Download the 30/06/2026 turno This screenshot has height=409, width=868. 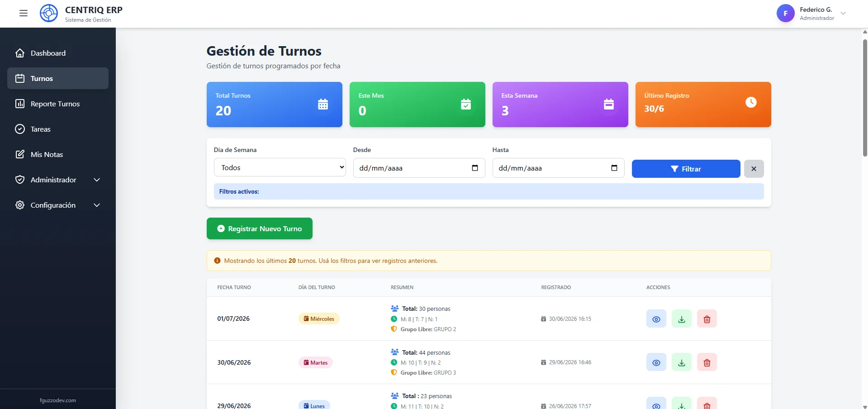pyautogui.click(x=681, y=362)
